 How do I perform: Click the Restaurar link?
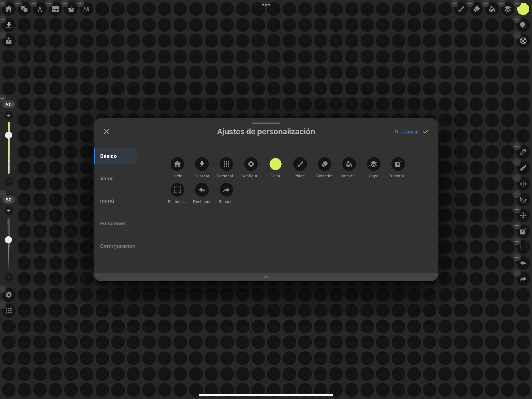click(x=407, y=132)
